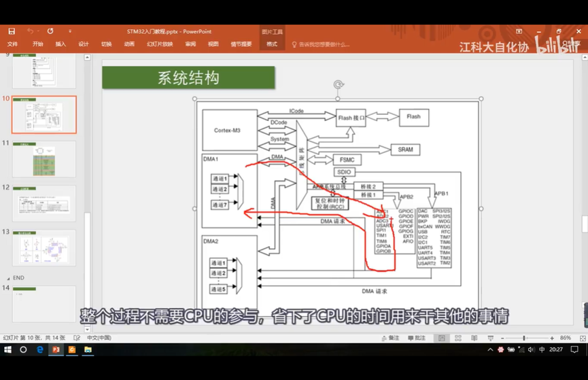This screenshot has height=380, width=588.
Task: Click the zoom in plus button
Action: [x=552, y=338]
